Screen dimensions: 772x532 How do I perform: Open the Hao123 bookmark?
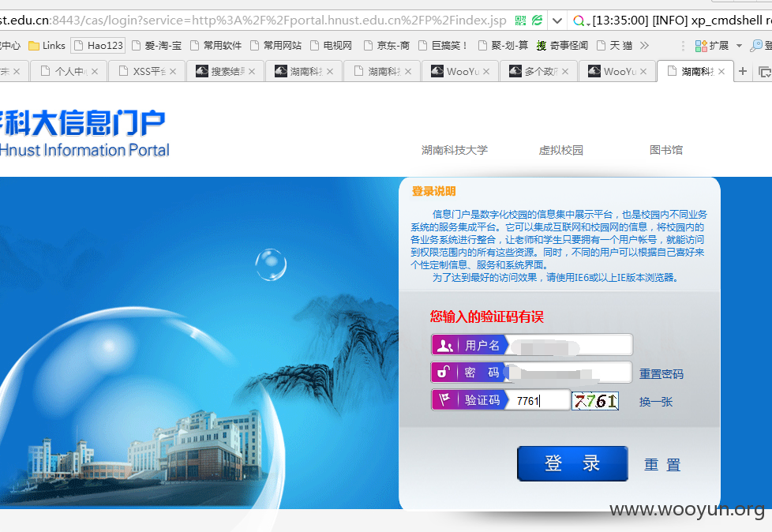[x=99, y=46]
